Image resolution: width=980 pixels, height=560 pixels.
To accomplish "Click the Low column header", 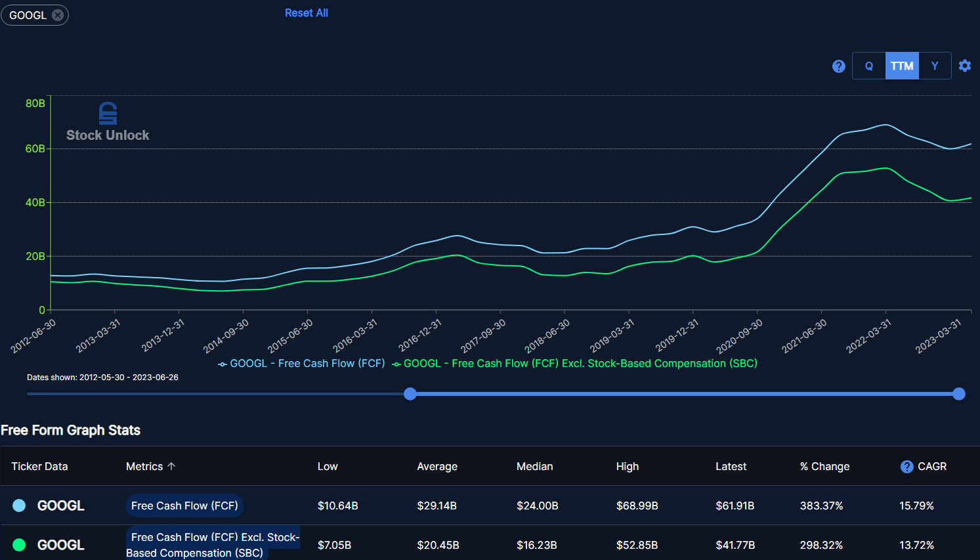I will [x=328, y=466].
